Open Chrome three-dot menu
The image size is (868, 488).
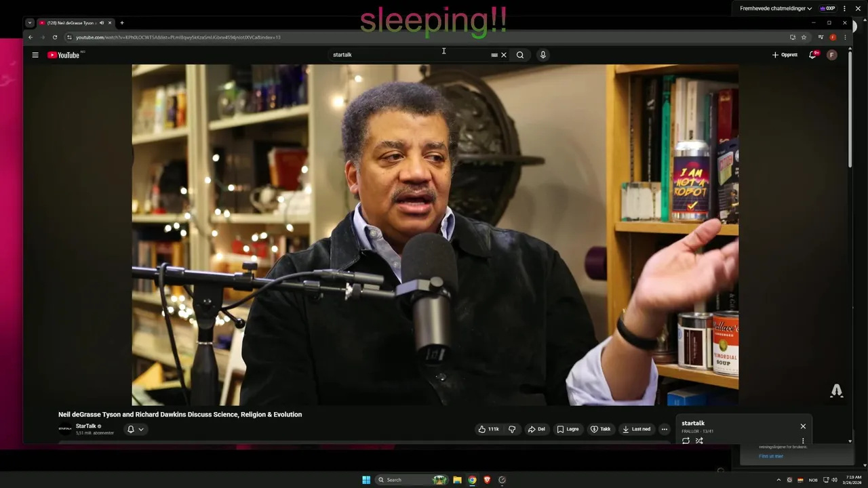[845, 37]
